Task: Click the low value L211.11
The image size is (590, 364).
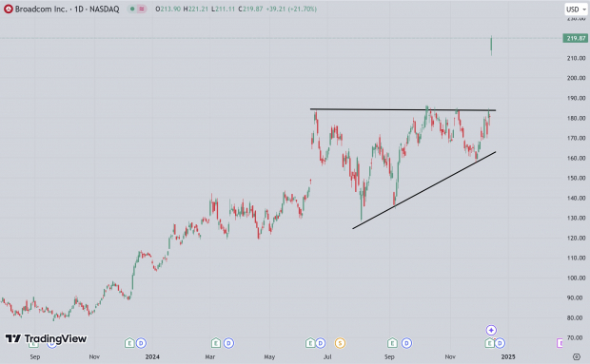Action: pyautogui.click(x=223, y=9)
